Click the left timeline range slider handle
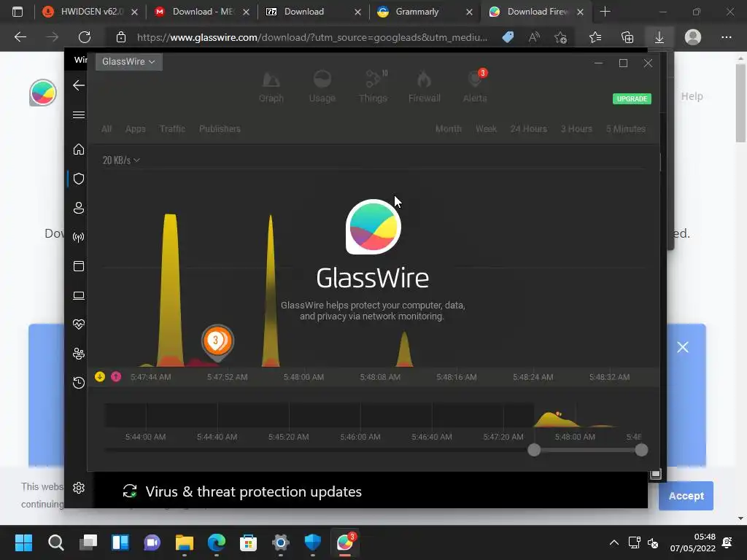 coord(534,450)
